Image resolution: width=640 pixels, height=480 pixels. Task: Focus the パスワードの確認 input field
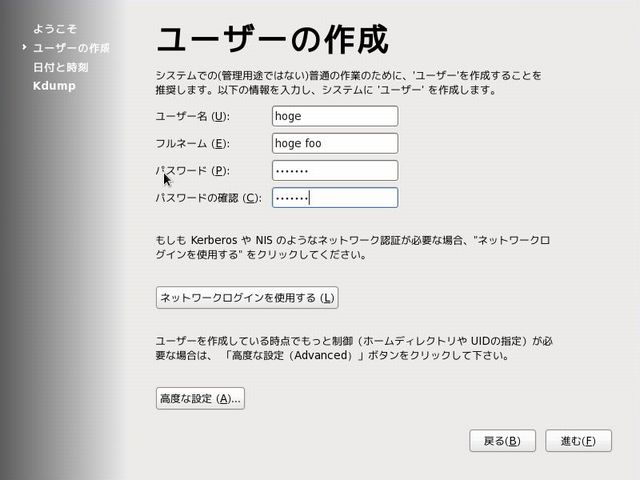334,198
